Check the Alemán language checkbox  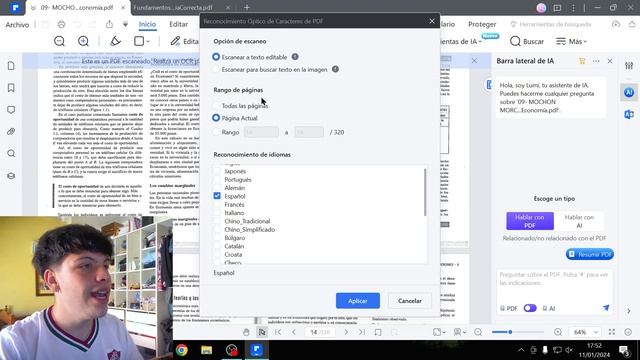(217, 188)
